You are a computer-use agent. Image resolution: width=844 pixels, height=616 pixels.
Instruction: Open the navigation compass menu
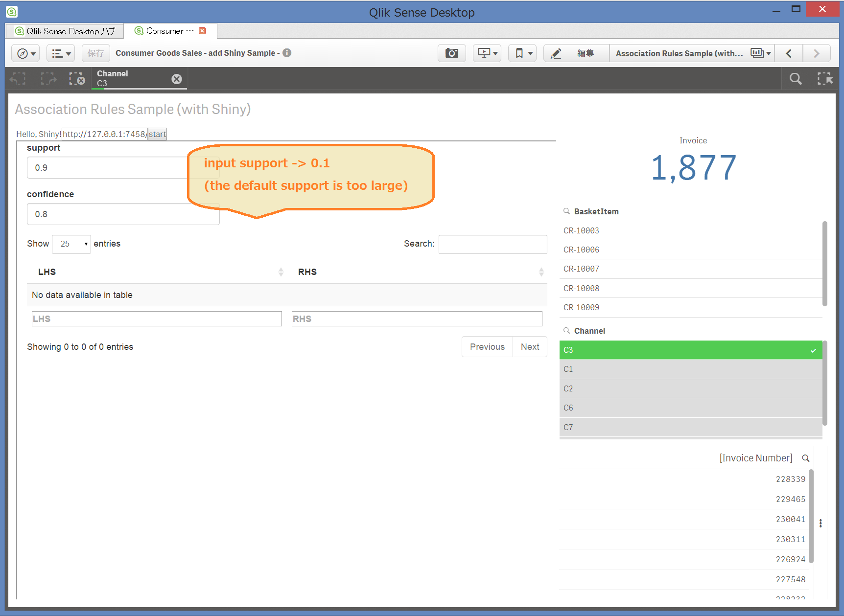tap(25, 53)
